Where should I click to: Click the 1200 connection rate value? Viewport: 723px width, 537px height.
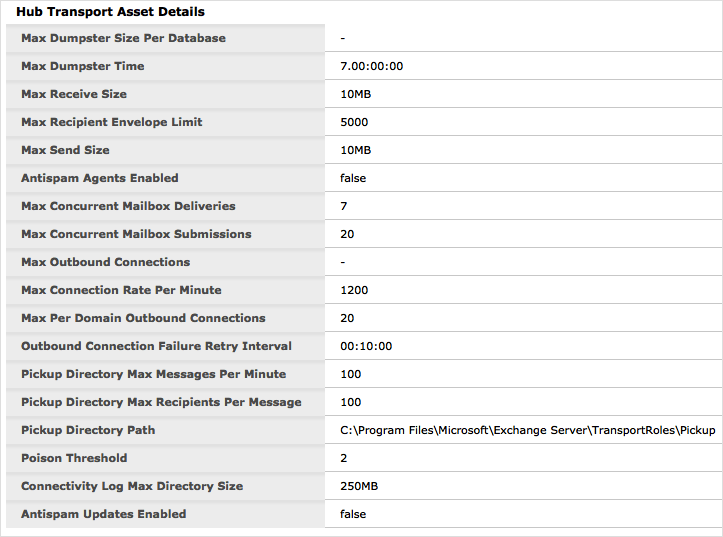pyautogui.click(x=354, y=290)
